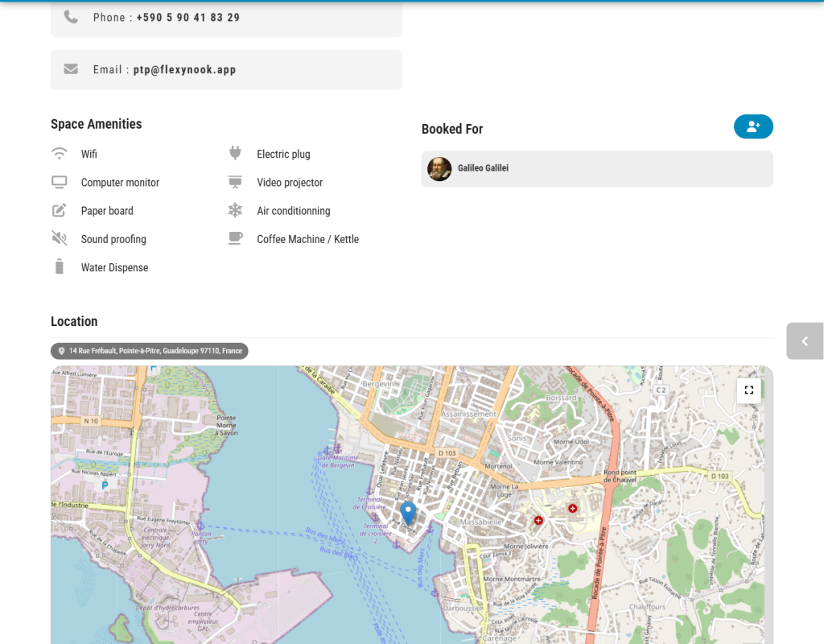The width and height of the screenshot is (824, 644).
Task: Click the Ponton Jarry label on the map
Action: click(201, 537)
